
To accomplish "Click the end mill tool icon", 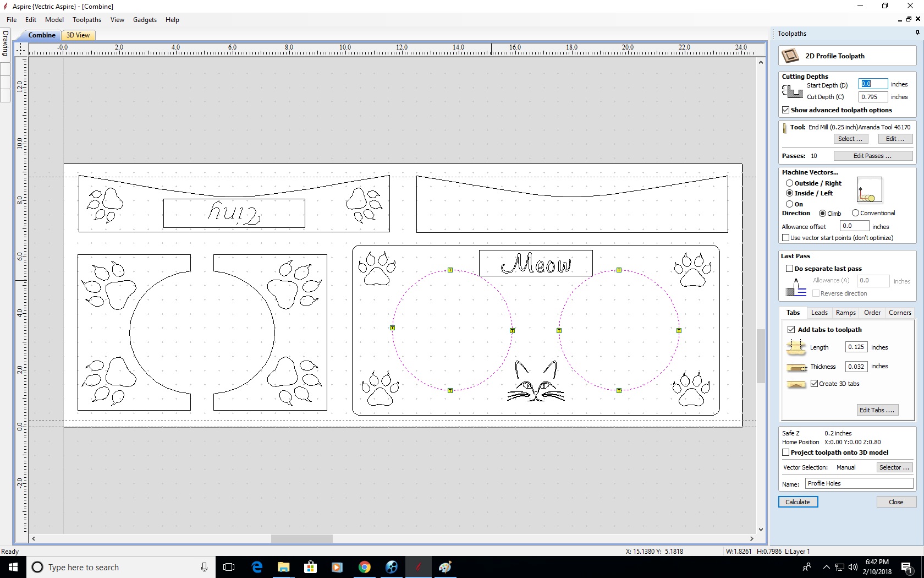I will coord(785,128).
